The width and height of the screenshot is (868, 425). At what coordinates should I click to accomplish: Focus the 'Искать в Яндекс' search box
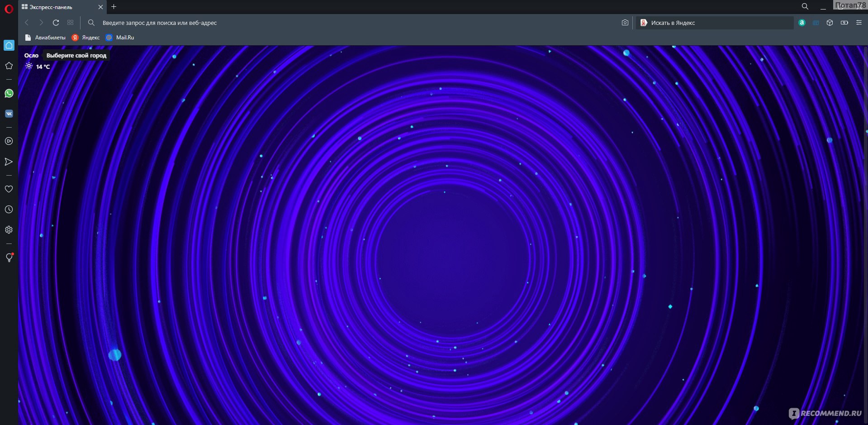tap(715, 23)
